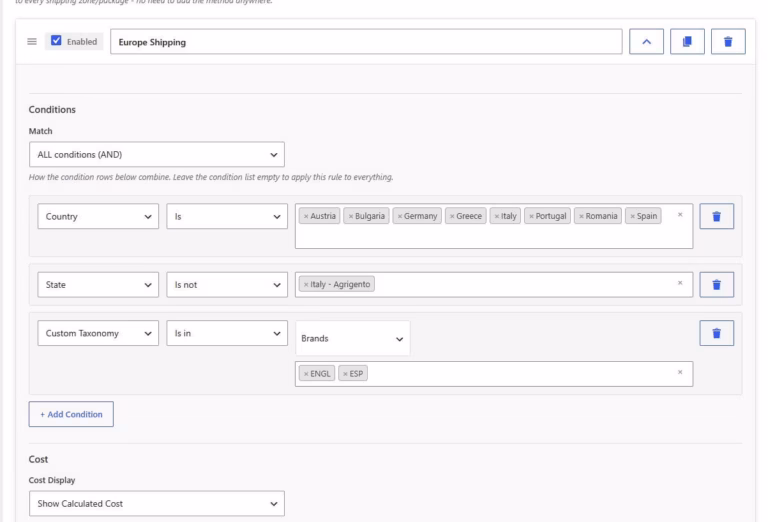Edit the Europe Shipping rule name field
Image resolution: width=768 pixels, height=522 pixels.
(x=366, y=42)
